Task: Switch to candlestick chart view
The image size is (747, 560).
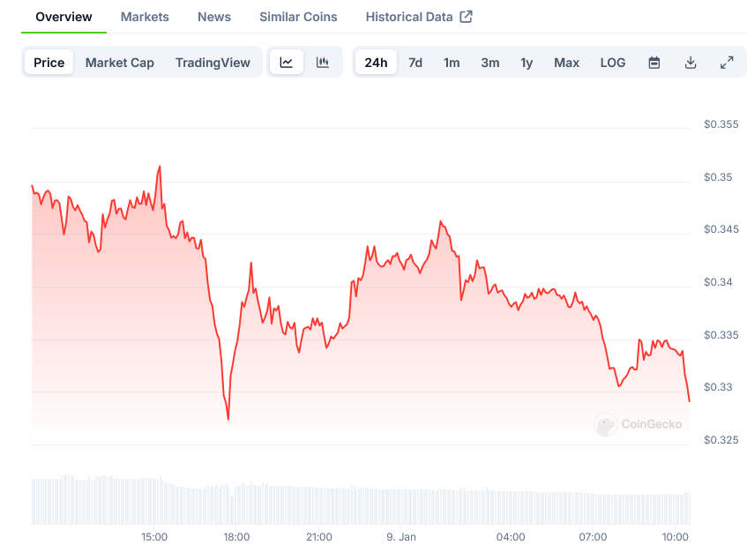Action: click(x=323, y=63)
